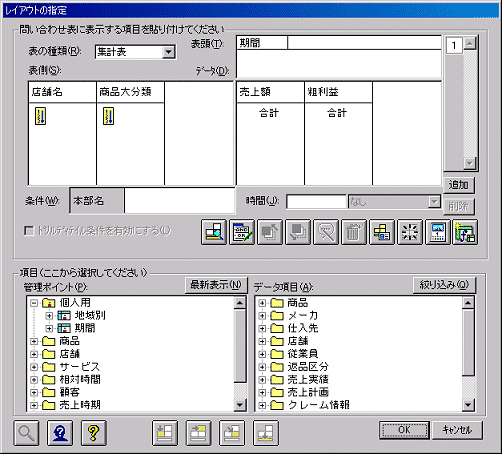This screenshot has width=502, height=454.
Task: Toggle ドリルディテイル条件を有効にする checkbox
Action: click(x=29, y=231)
